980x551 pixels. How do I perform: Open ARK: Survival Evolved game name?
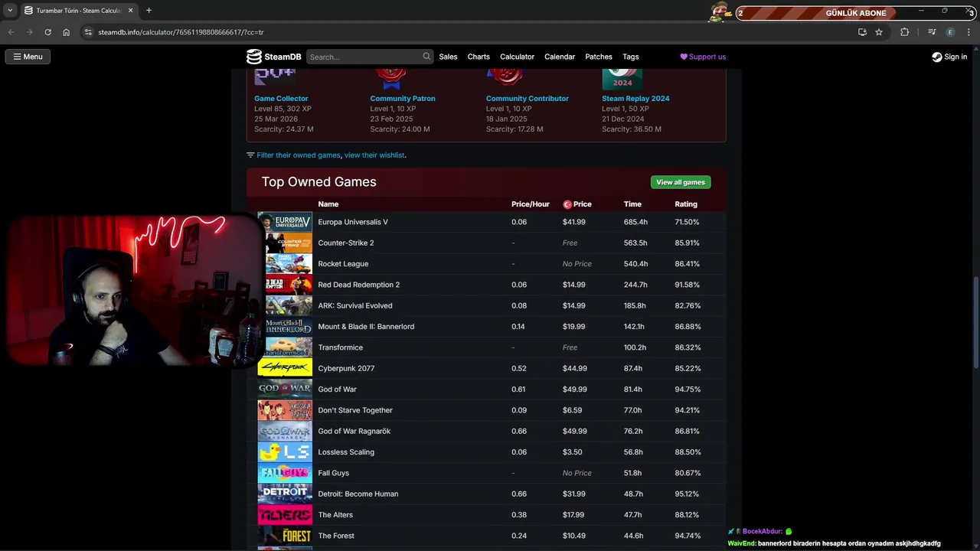(355, 305)
